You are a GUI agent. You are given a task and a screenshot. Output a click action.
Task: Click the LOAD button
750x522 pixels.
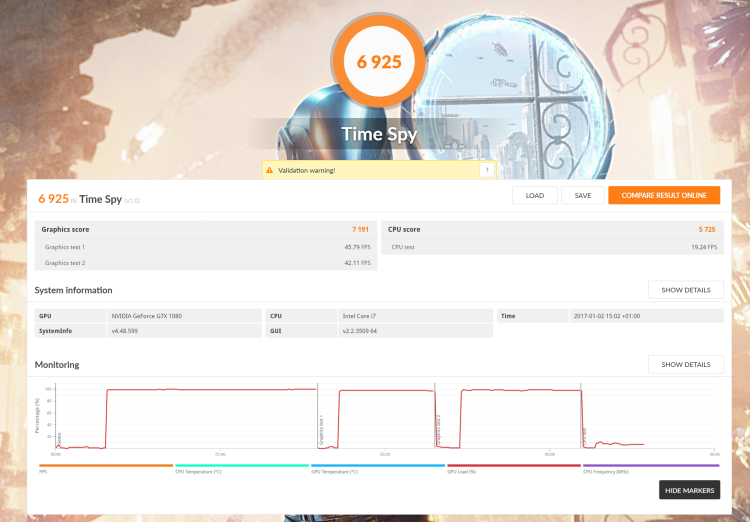535,195
